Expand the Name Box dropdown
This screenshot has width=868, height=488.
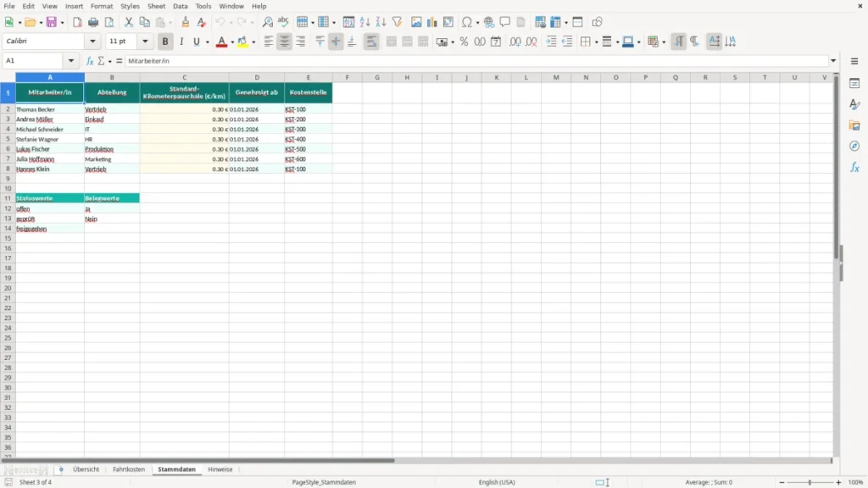pyautogui.click(x=71, y=61)
